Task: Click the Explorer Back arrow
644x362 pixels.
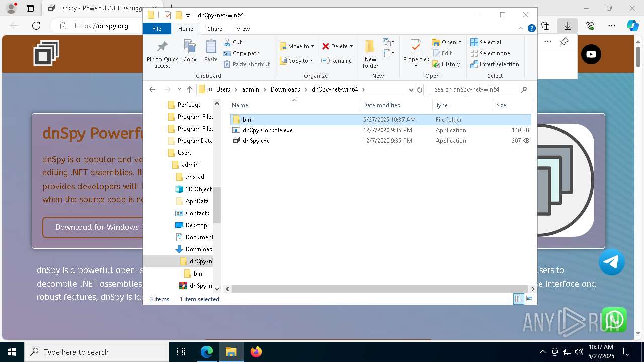Action: 152,89
